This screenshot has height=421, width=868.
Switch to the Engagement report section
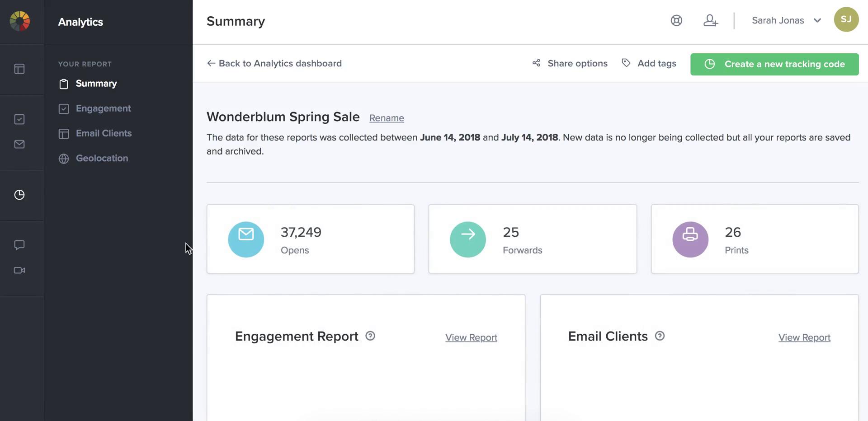[103, 108]
